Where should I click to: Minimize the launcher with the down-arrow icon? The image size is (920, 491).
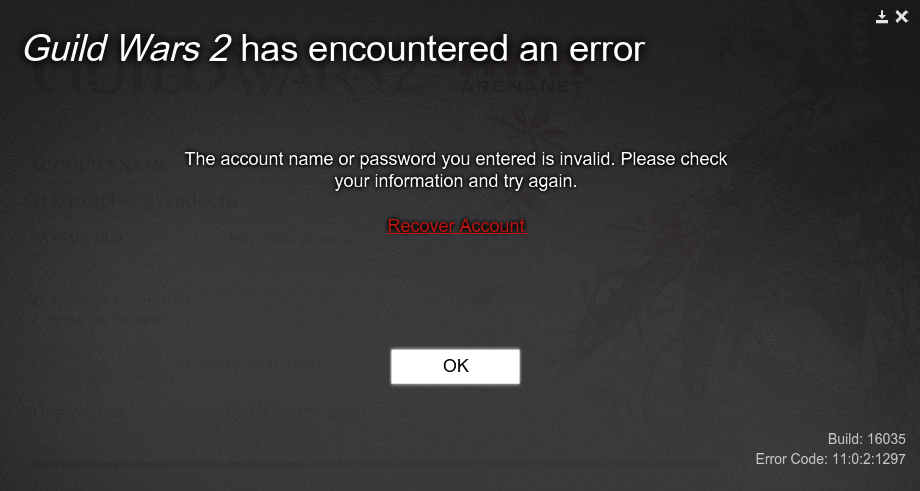click(x=882, y=17)
